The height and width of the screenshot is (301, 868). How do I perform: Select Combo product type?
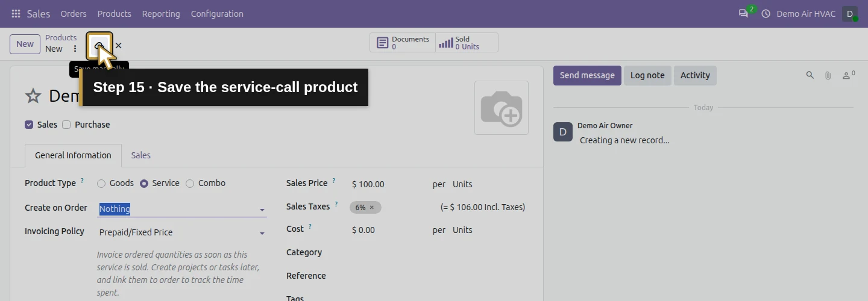(x=190, y=184)
